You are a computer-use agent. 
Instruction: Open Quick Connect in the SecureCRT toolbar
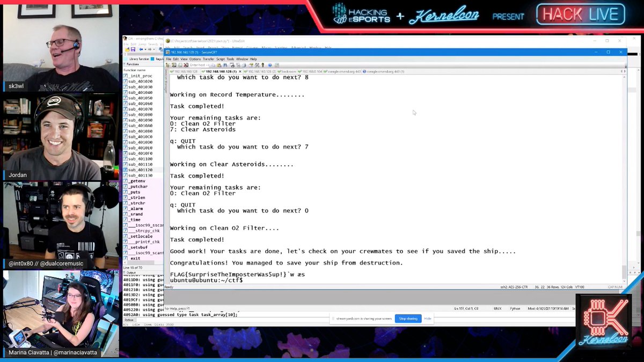pyautogui.click(x=174, y=66)
